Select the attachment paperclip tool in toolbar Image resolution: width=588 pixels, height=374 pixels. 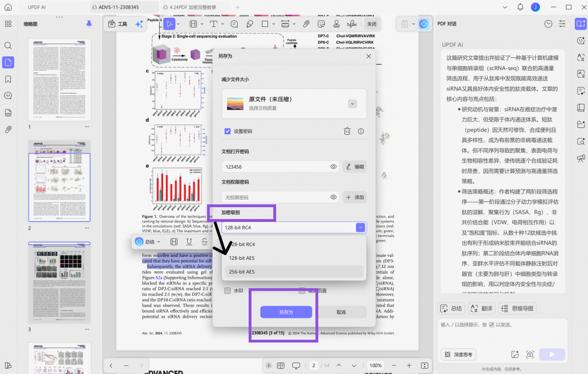pos(307,24)
